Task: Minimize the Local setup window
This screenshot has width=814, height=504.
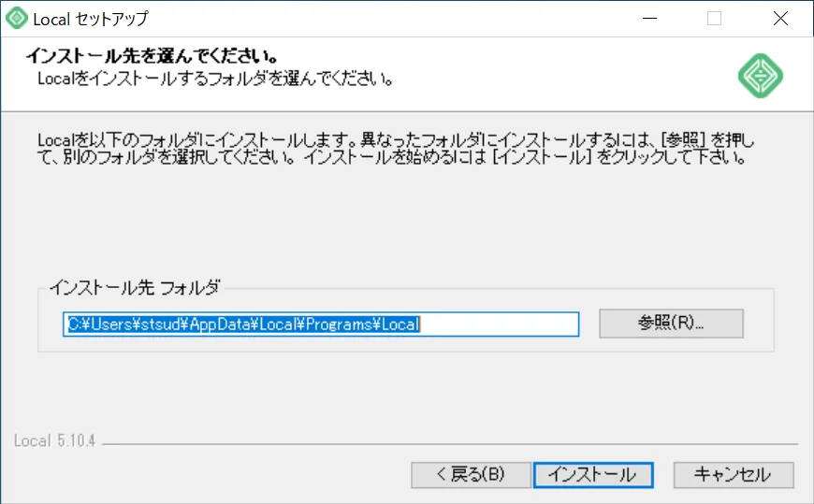Action: (649, 19)
